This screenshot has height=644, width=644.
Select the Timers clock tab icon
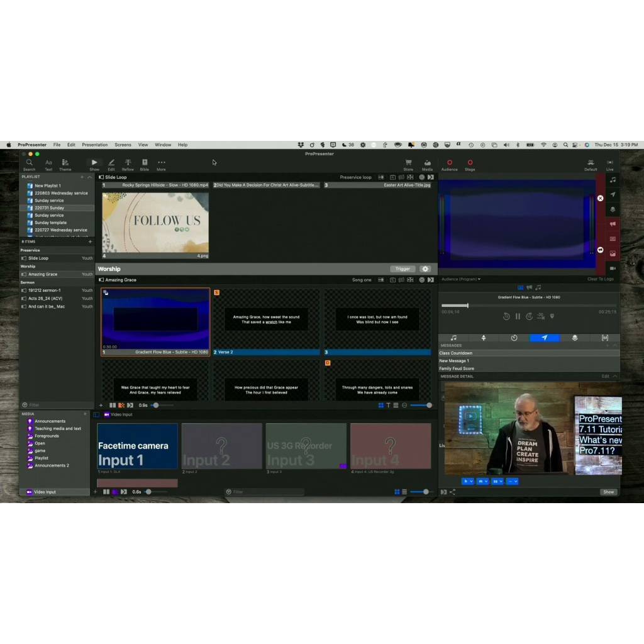pos(514,338)
